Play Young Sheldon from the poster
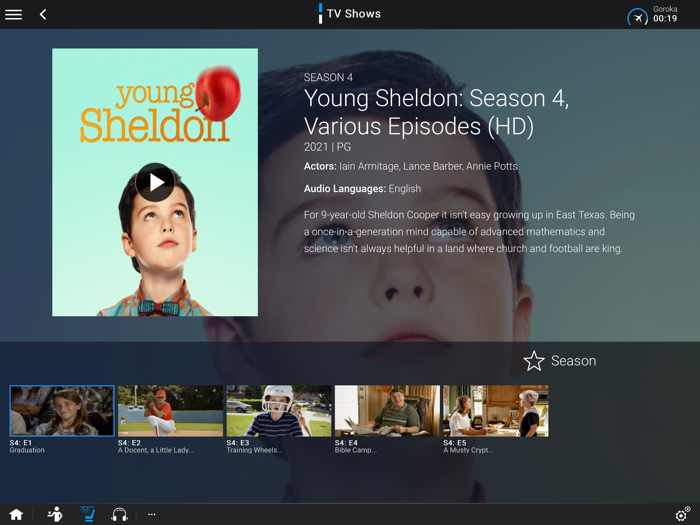Image resolution: width=700 pixels, height=525 pixels. point(155,182)
